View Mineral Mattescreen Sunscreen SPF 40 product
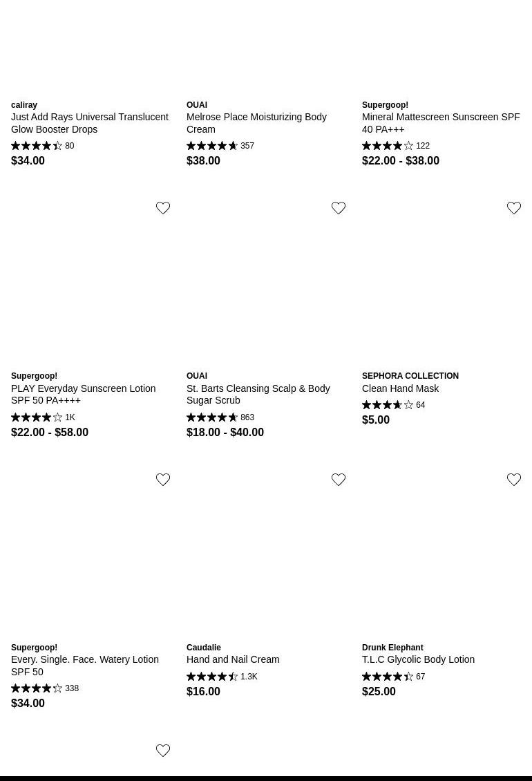 441,123
